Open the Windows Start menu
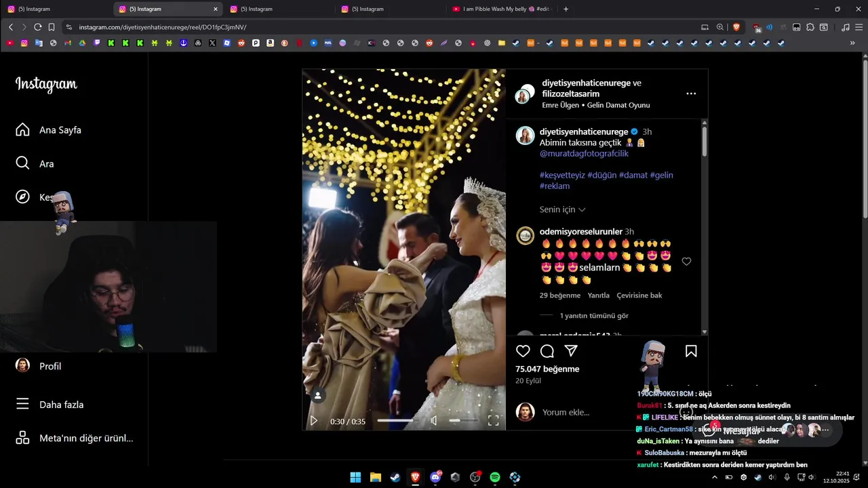 [355, 477]
